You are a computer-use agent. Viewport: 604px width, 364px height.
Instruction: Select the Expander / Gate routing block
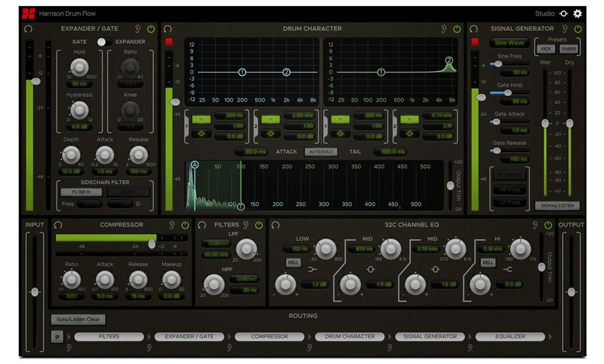(x=190, y=336)
